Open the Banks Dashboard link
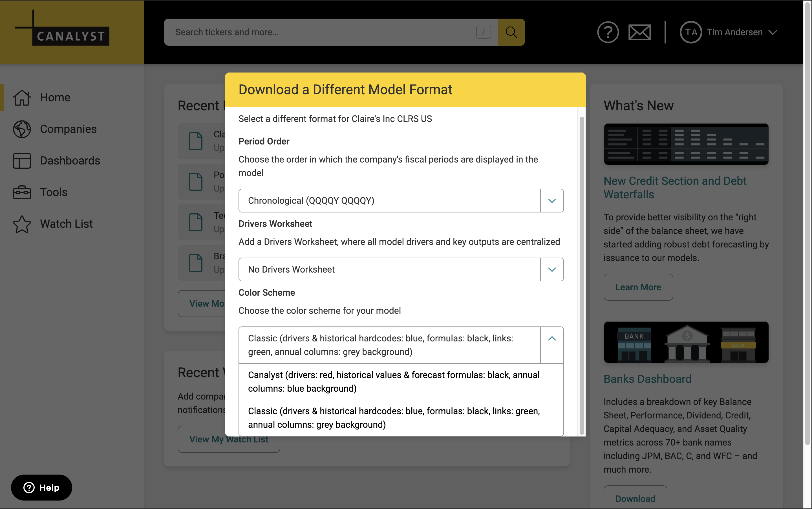This screenshot has height=509, width=812. [x=647, y=379]
